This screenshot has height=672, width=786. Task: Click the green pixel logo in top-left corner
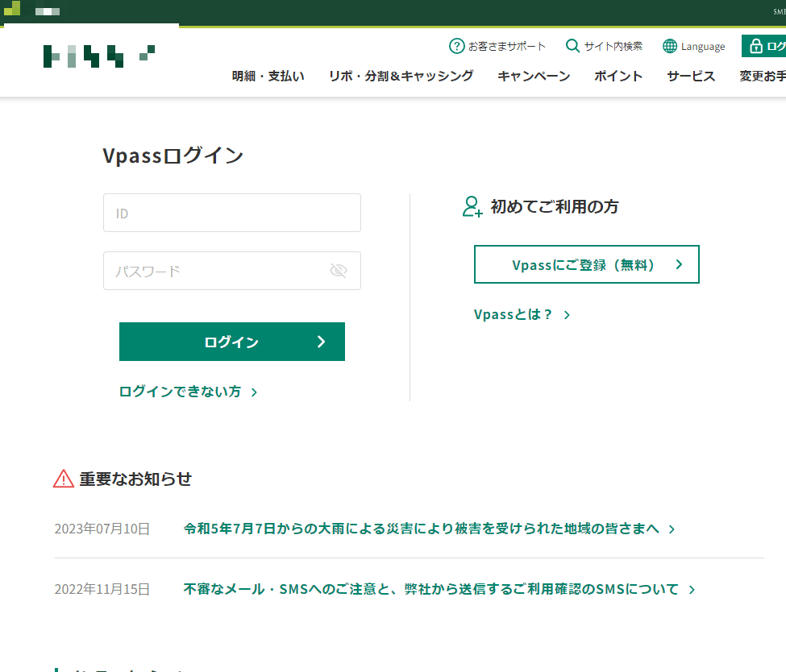[x=11, y=11]
